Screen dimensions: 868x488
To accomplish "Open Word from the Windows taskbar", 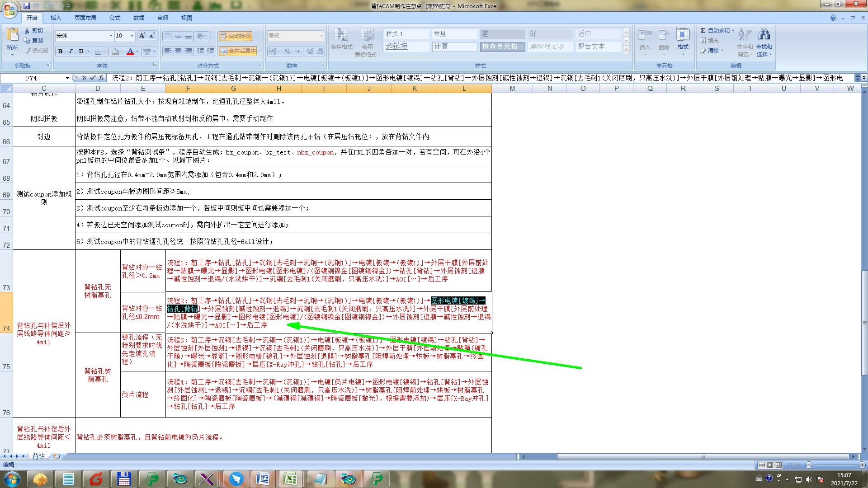I will (x=263, y=479).
